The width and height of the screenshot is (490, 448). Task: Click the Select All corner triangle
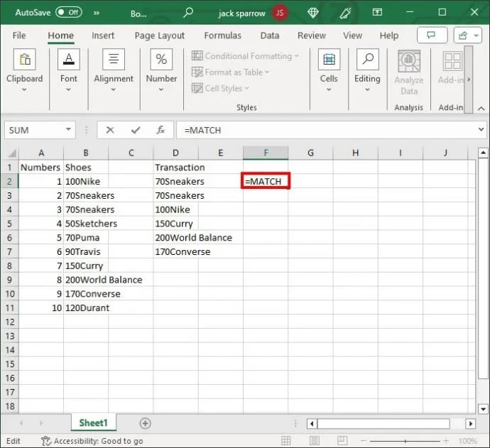12,153
